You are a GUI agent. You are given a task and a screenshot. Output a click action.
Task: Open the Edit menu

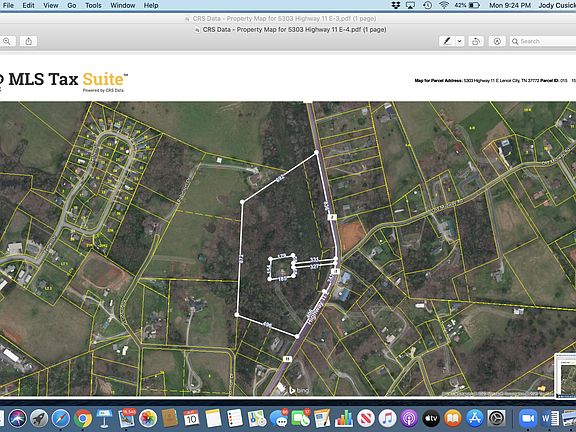28,5
